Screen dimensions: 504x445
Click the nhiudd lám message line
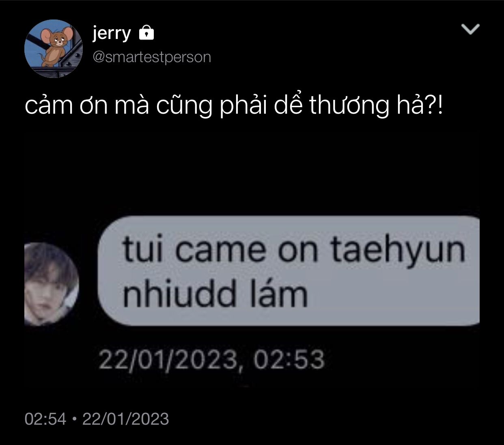215,294
